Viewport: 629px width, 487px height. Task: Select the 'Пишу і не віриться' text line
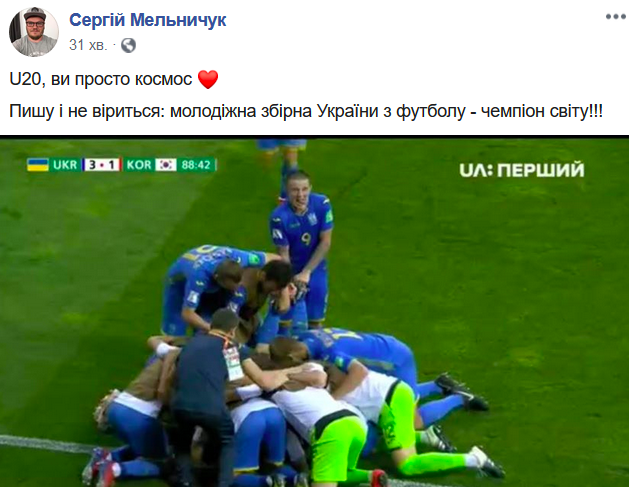[x=306, y=111]
